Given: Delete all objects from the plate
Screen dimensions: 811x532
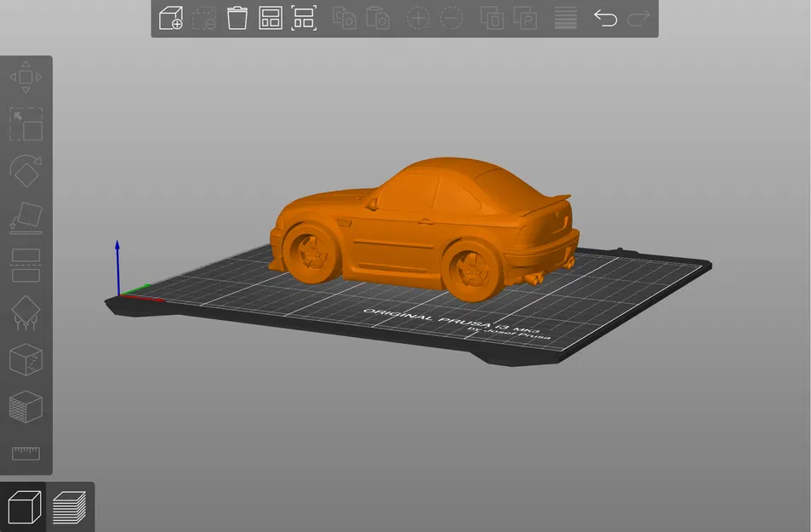Looking at the screenshot, I should (237, 18).
